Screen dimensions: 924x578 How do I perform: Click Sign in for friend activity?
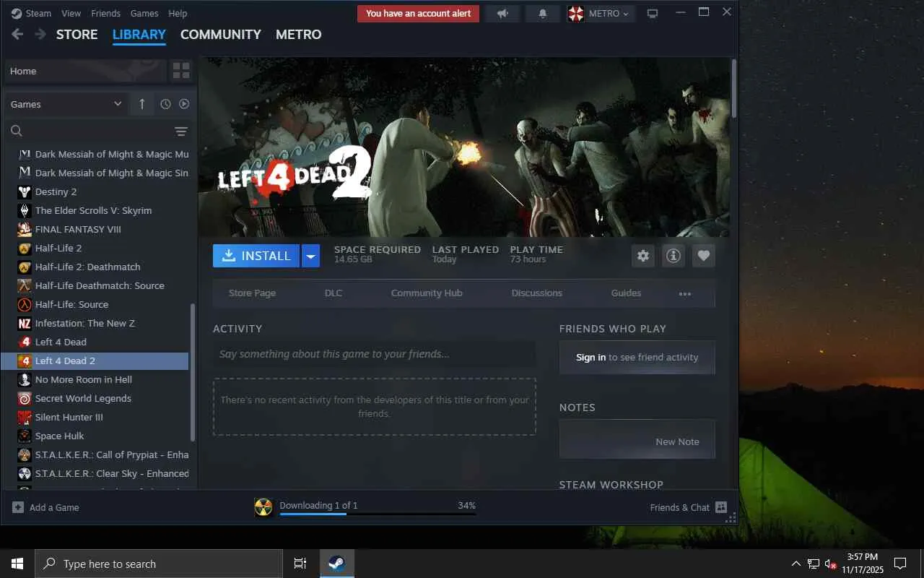tap(591, 358)
